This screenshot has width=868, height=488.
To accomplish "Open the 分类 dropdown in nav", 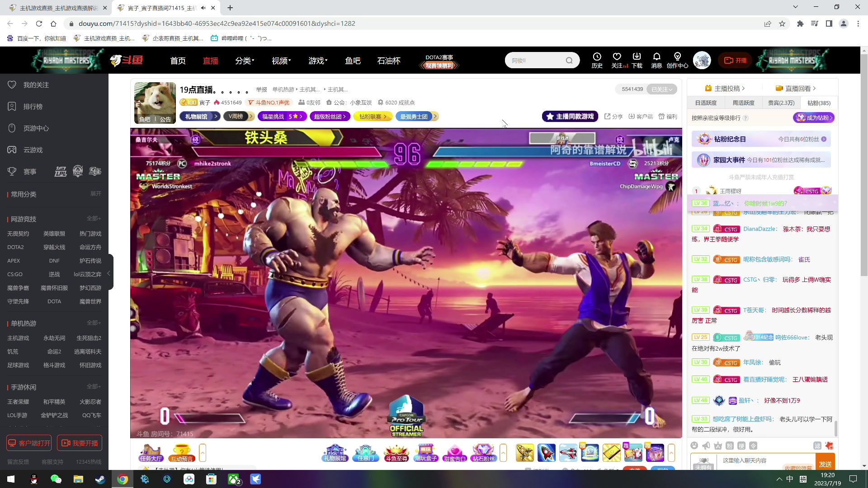I will [x=245, y=61].
